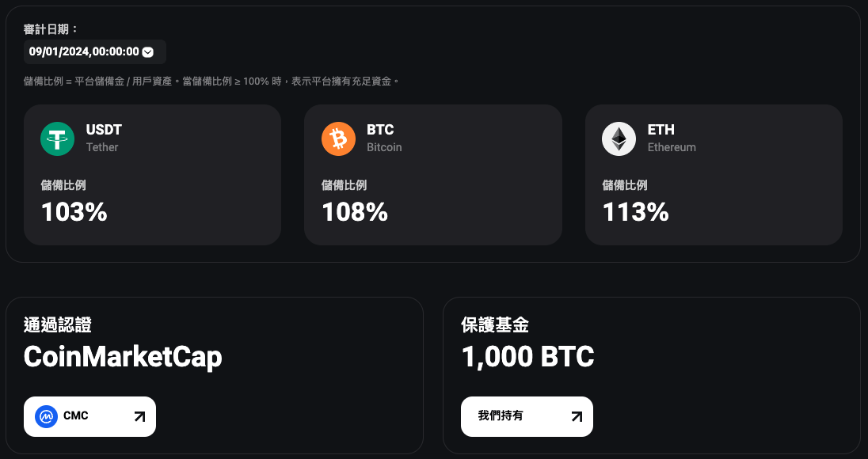
Task: Click the blue CoinMarketCap logo icon
Action: [x=47, y=416]
